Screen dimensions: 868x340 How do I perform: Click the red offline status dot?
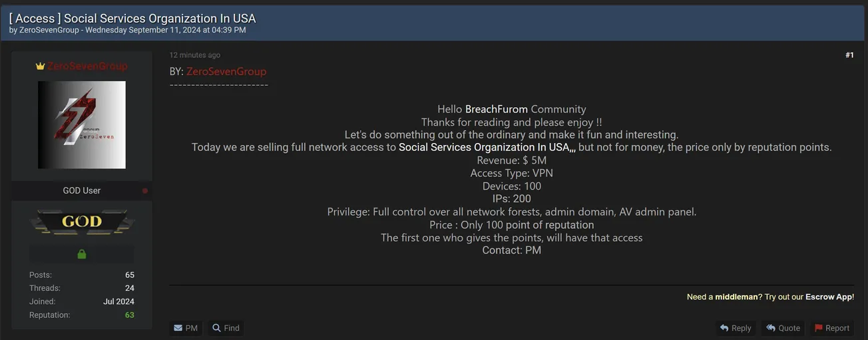(145, 191)
